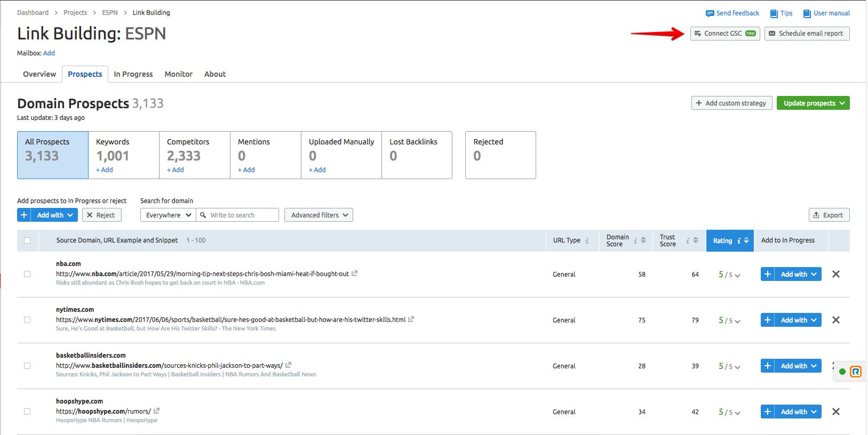868x435 pixels.
Task: Click the Send feedback chat icon
Action: 710,13
